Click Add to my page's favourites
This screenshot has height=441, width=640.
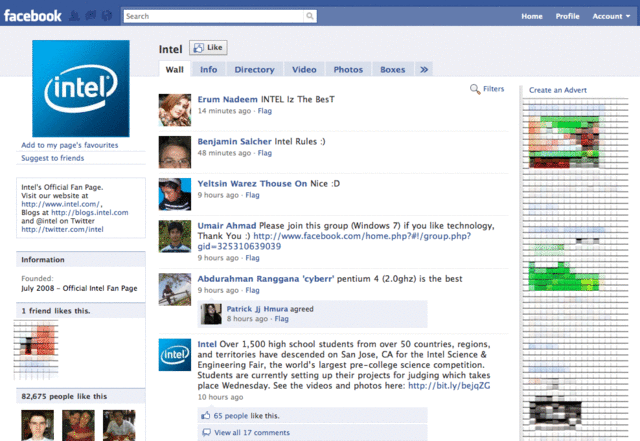point(69,145)
